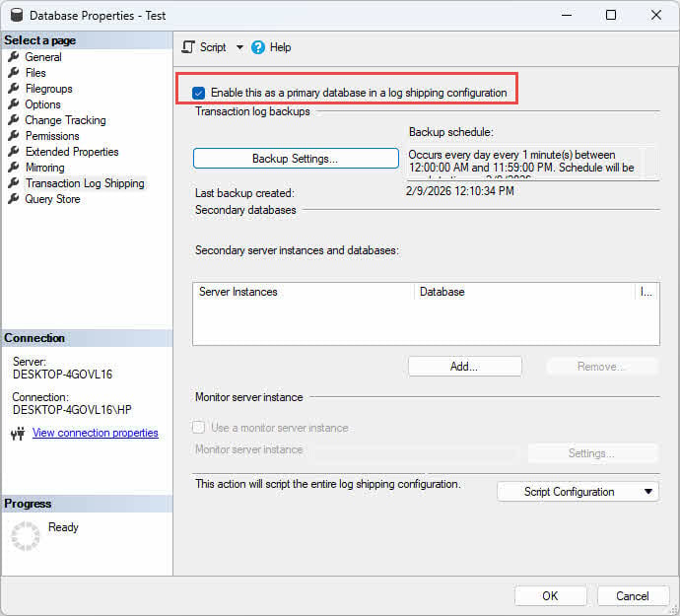The width and height of the screenshot is (680, 616).
Task: Click the Script toolbar button label
Action: 213,47
